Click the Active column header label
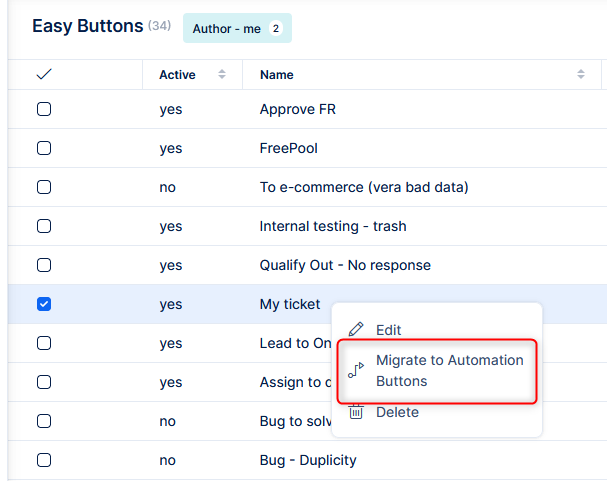The image size is (607, 481). coord(177,75)
